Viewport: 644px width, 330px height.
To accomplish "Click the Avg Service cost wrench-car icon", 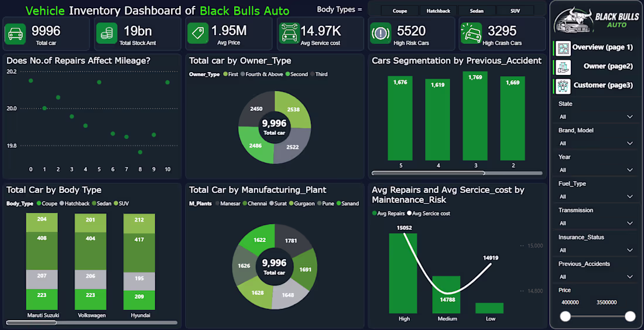I will click(x=289, y=33).
